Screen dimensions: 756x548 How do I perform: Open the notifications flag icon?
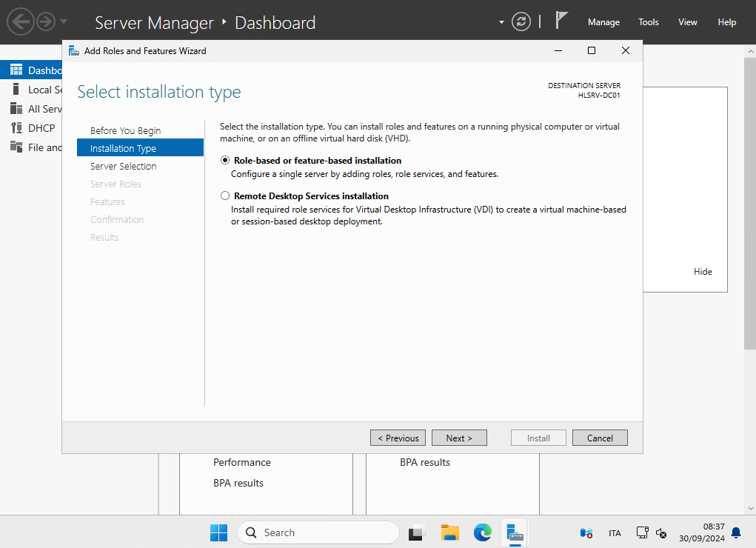[562, 21]
